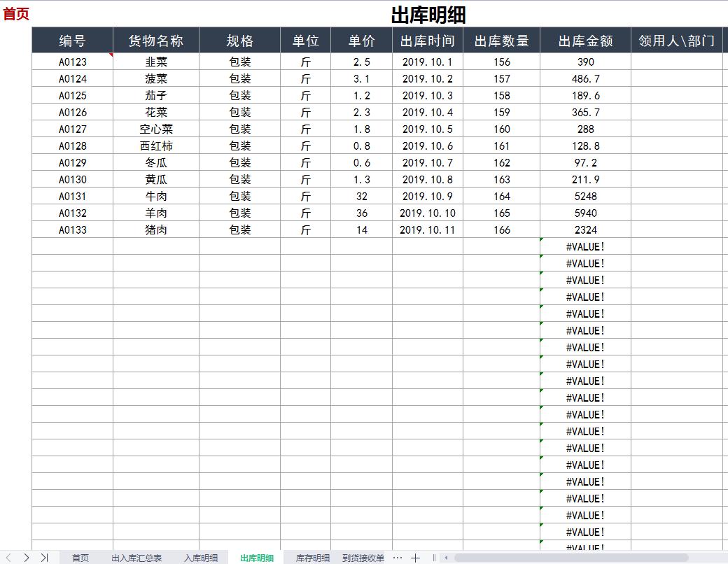Viewport: 728px width, 564px height.
Task: Click the error indicator on first #VALUE! cell
Action: point(540,240)
